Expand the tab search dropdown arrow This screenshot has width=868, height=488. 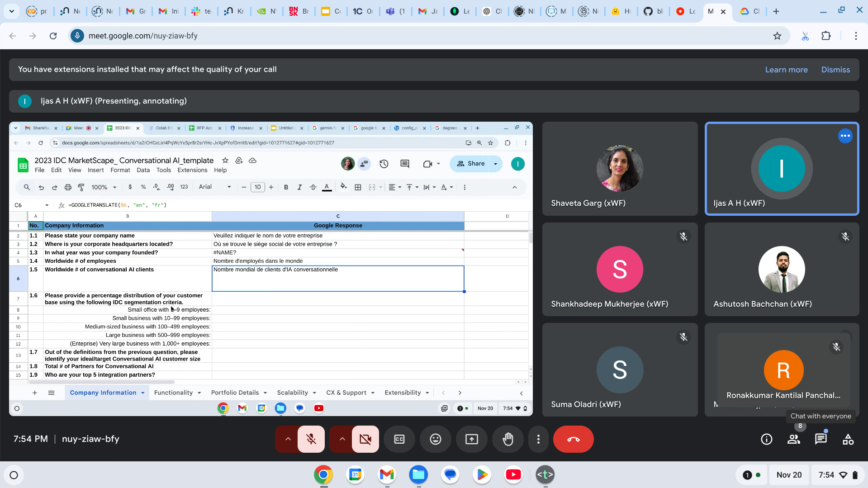tap(12, 11)
